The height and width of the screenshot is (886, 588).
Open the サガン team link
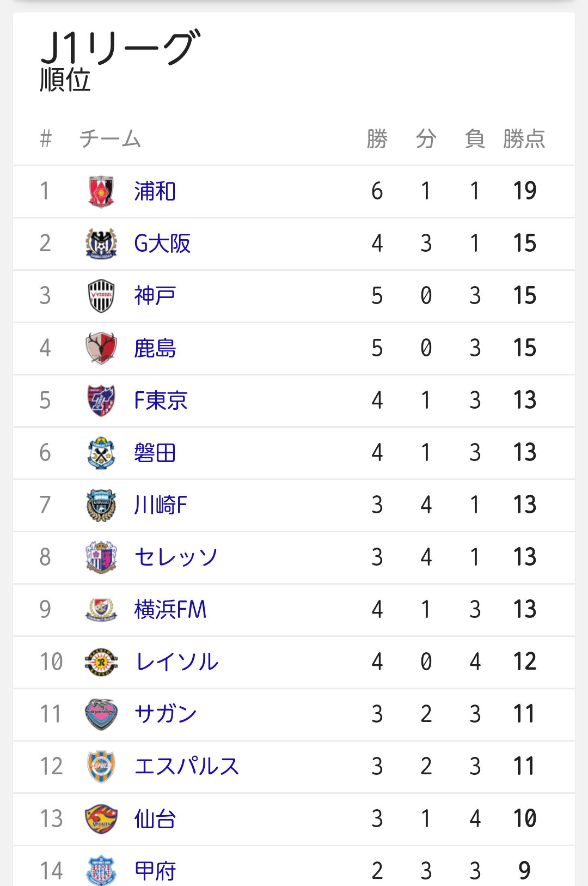click(x=166, y=714)
